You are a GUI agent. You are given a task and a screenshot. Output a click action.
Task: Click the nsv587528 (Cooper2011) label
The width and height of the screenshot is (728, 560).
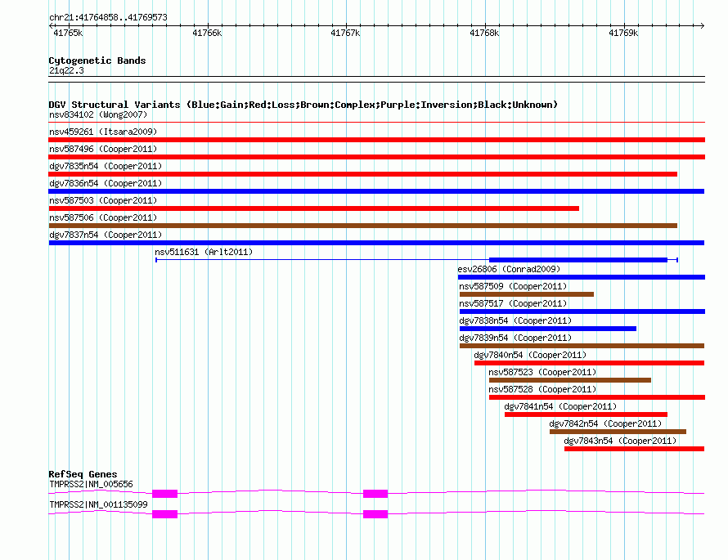click(542, 389)
